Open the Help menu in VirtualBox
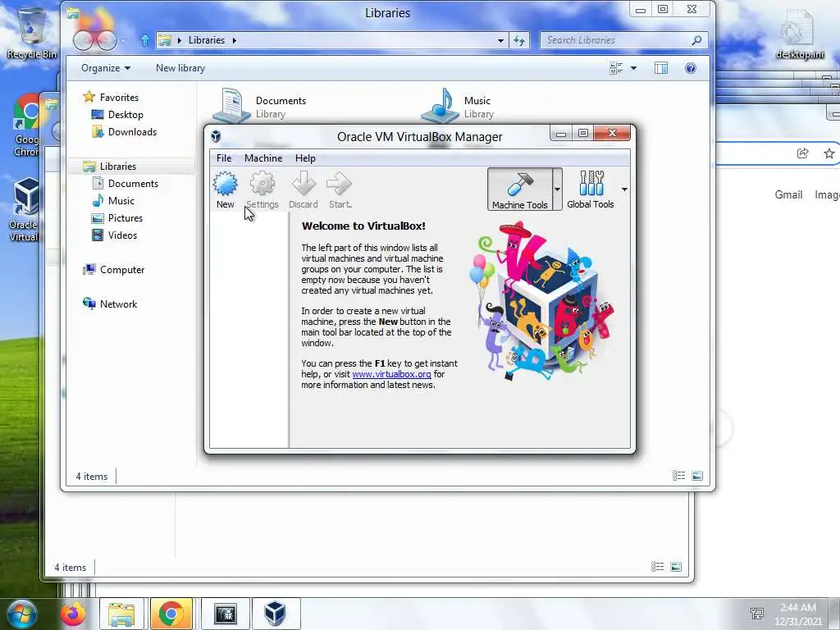This screenshot has height=630, width=840. (305, 158)
